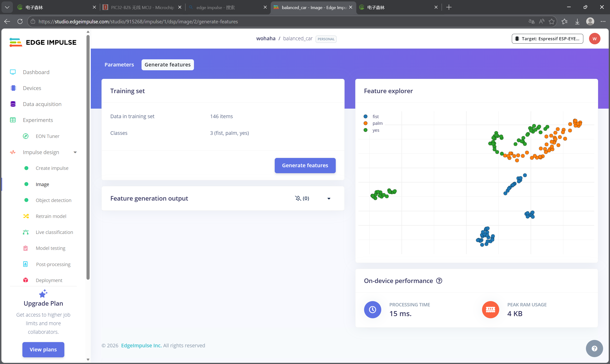The width and height of the screenshot is (610, 364).
Task: Click the sidebar vertical scrollbar
Action: tap(88, 157)
